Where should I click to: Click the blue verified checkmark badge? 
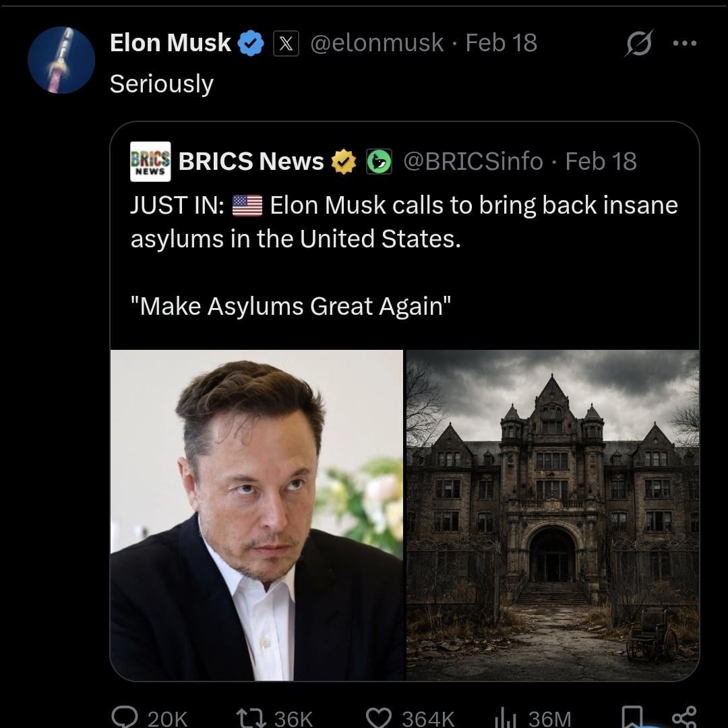click(251, 43)
